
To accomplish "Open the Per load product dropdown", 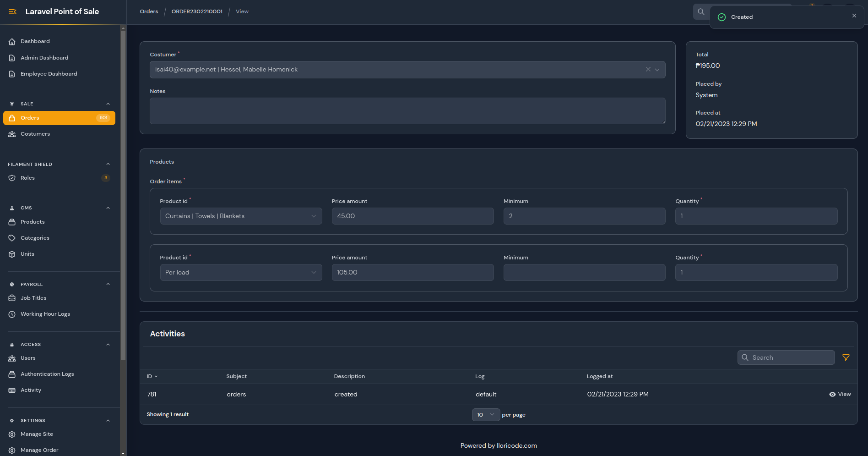I will click(x=241, y=272).
